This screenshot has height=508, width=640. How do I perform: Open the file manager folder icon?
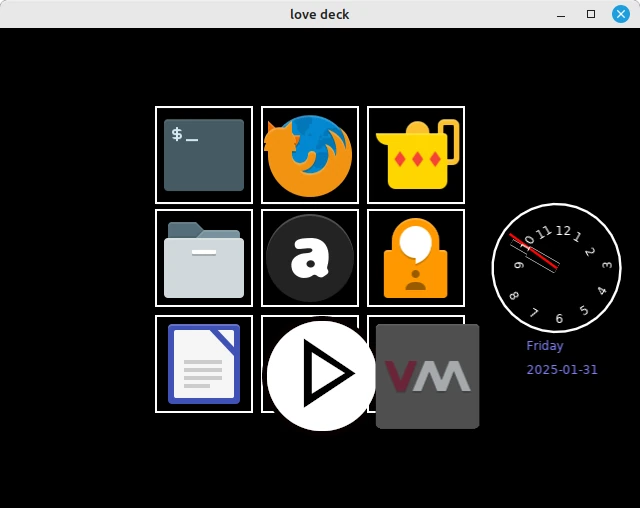click(x=204, y=260)
